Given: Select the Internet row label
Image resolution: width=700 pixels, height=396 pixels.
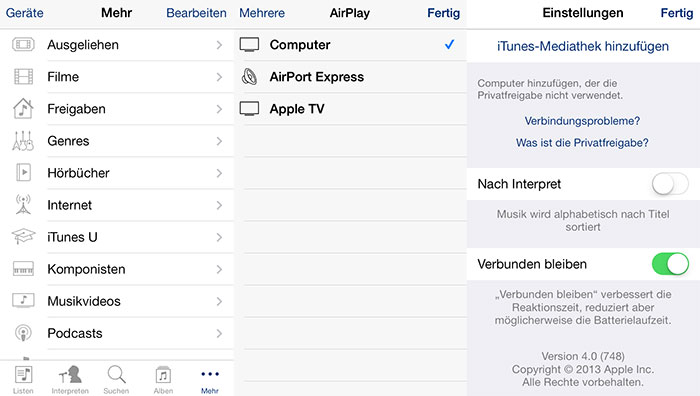Looking at the screenshot, I should click(x=69, y=205).
